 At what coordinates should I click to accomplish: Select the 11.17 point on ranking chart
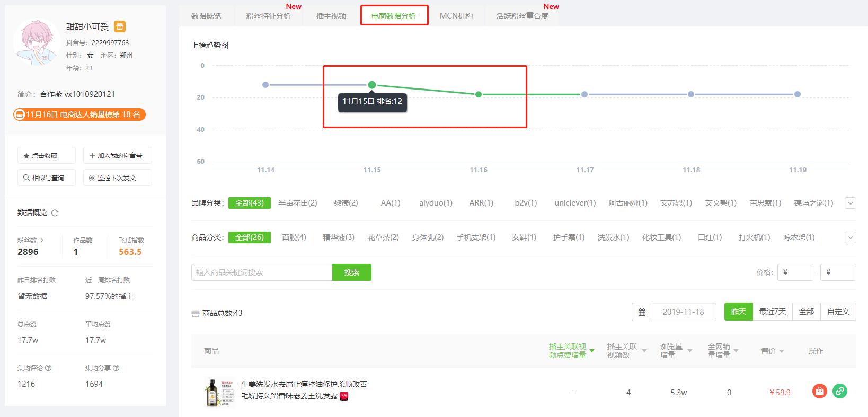click(x=584, y=94)
